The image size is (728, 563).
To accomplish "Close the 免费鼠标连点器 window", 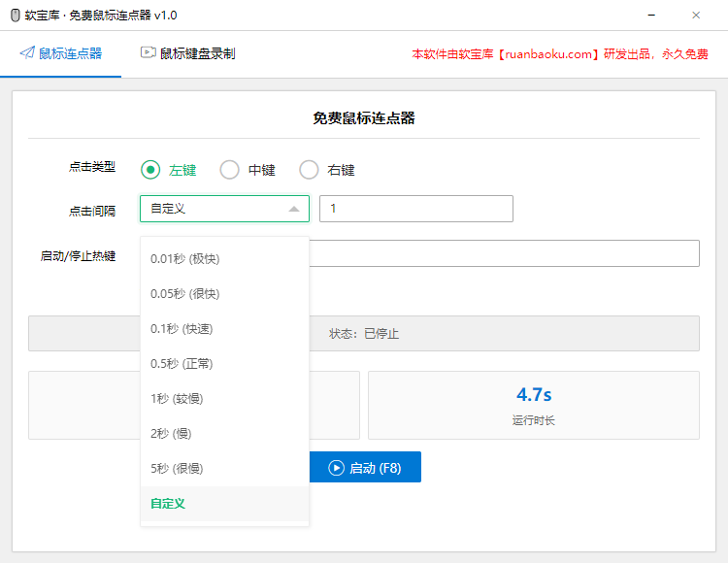I will click(696, 16).
